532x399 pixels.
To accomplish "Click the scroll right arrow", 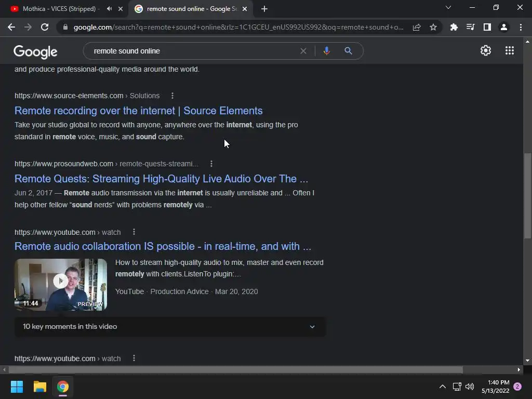I will click(x=519, y=370).
